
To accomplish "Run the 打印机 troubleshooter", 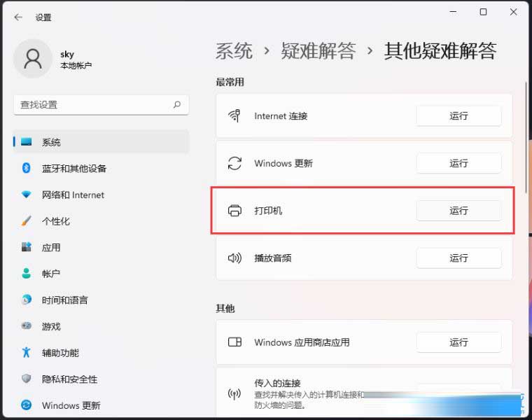I will (x=458, y=211).
